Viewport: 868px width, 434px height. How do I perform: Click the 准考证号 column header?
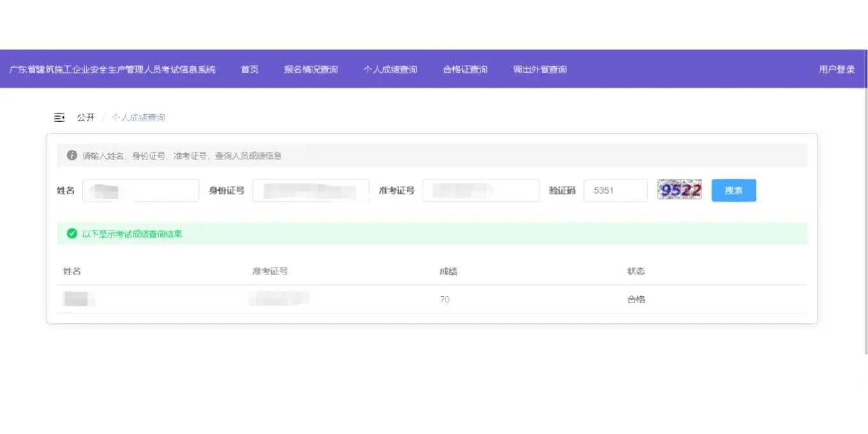point(270,271)
